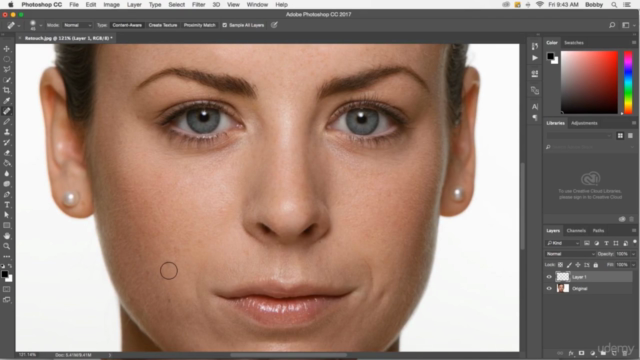Open the Edit Toolbar ellipsis menu

point(7,257)
